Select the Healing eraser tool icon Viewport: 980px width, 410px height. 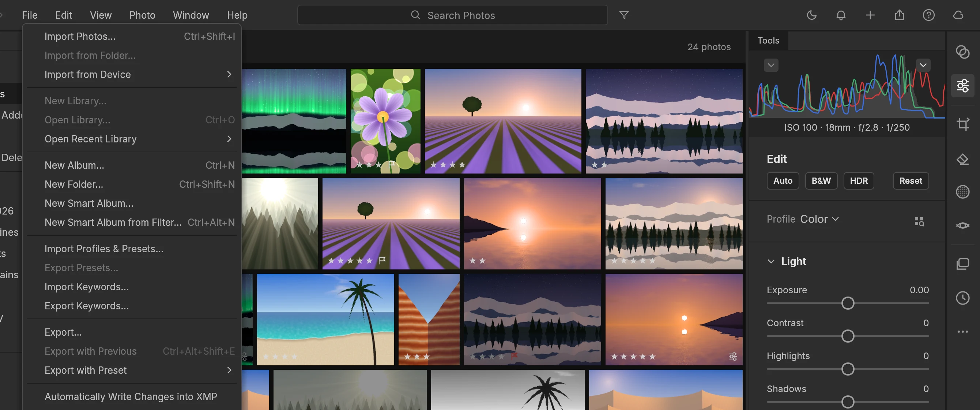pos(962,159)
